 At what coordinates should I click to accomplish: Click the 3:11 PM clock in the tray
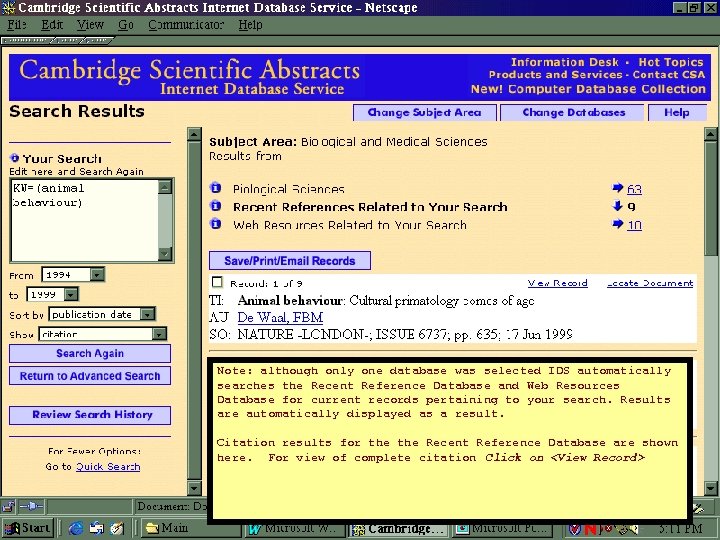[680, 529]
